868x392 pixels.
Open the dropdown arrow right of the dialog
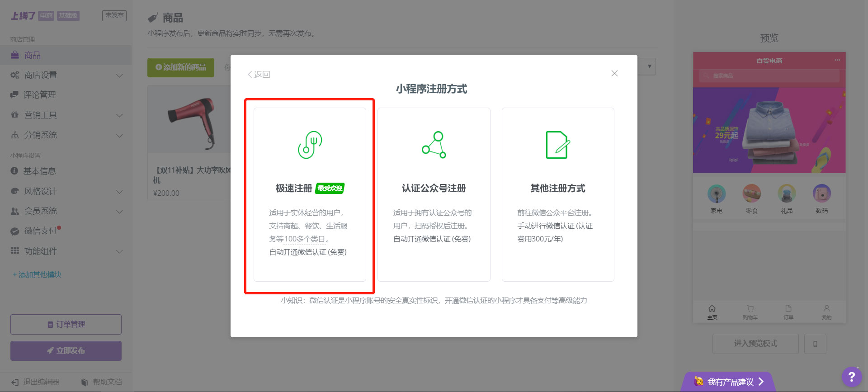(x=649, y=66)
